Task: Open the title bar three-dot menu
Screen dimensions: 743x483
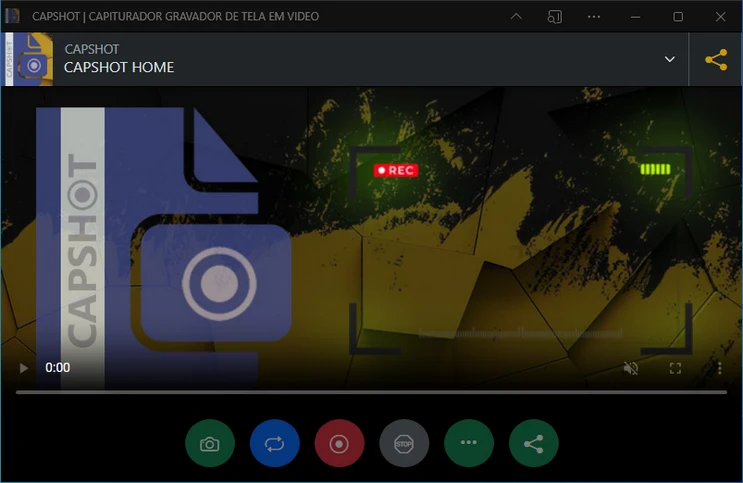Action: pos(594,16)
